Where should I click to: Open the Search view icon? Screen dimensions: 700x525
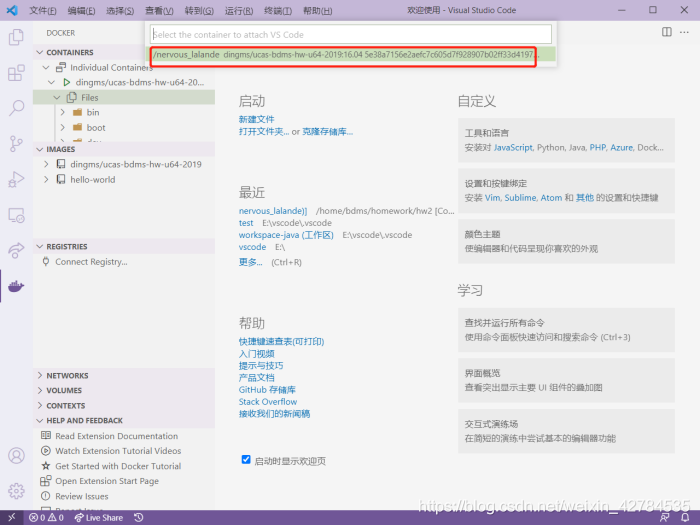16,108
